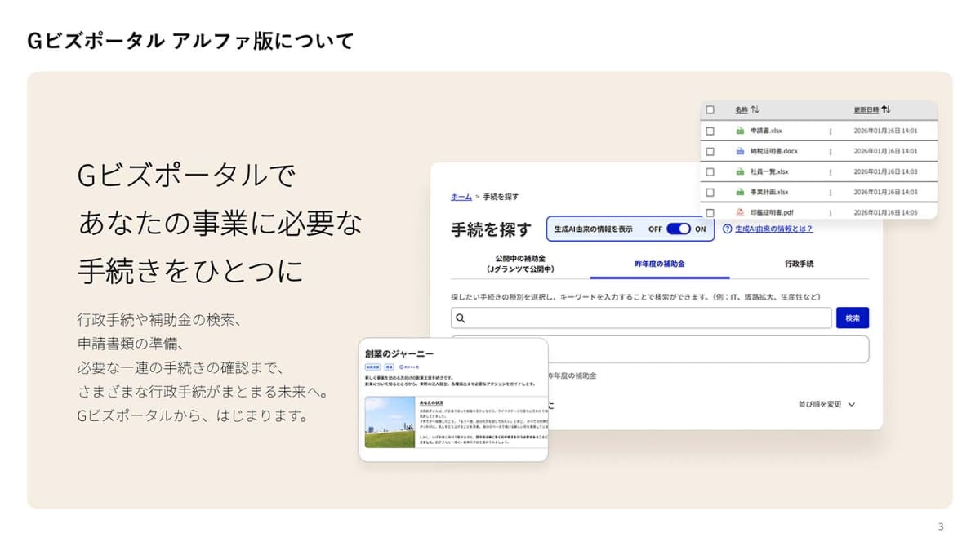Viewport: 980px width, 551px height.
Task: Follow the ホーム breadcrumb link
Action: point(461,197)
